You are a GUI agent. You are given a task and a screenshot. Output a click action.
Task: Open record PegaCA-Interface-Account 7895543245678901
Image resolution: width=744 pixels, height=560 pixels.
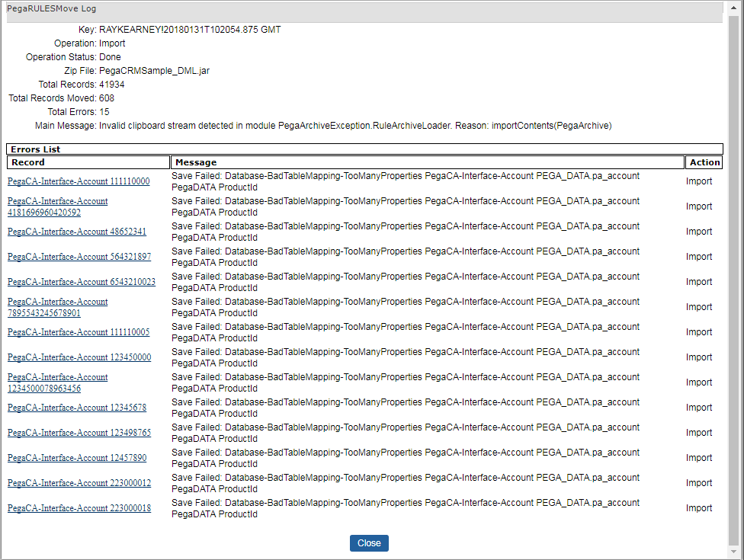[57, 307]
